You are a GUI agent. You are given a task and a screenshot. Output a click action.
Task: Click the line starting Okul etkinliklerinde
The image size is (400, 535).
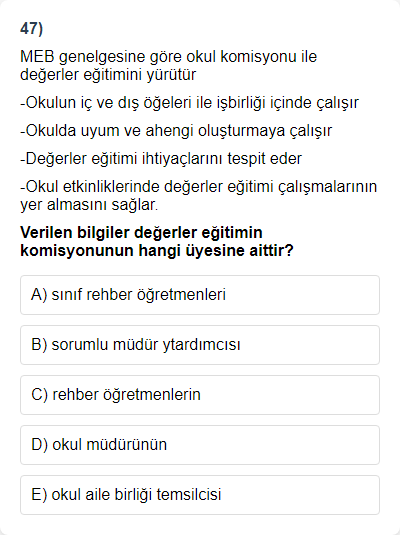click(199, 196)
